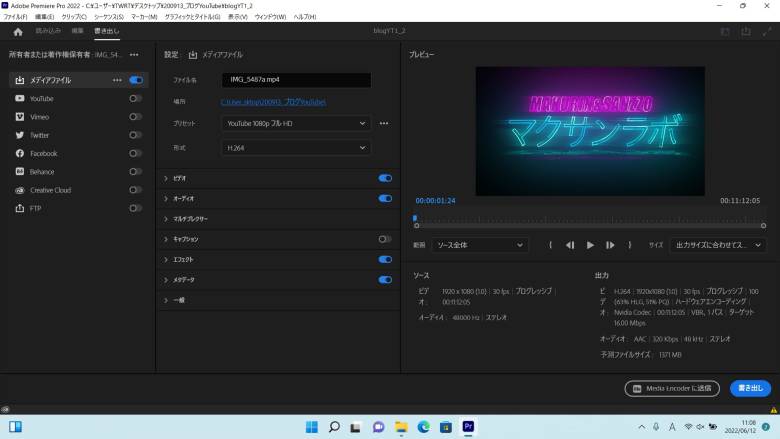Enable Vimeo publishing toggle
Image resolution: width=780 pixels, height=439 pixels.
(135, 117)
